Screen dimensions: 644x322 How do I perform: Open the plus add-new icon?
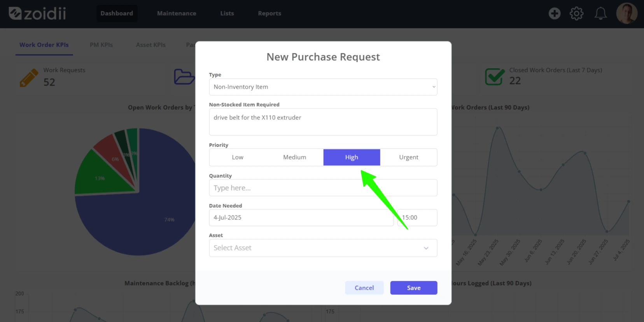point(555,13)
